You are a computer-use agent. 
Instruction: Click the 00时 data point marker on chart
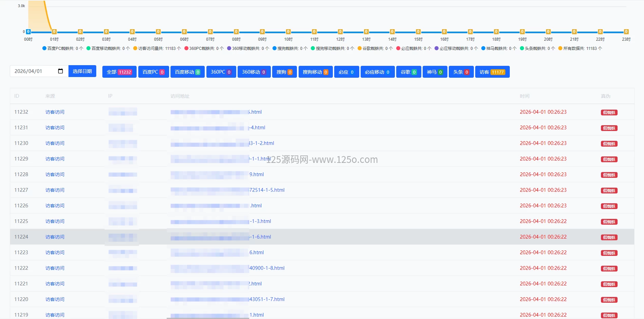[x=28, y=32]
